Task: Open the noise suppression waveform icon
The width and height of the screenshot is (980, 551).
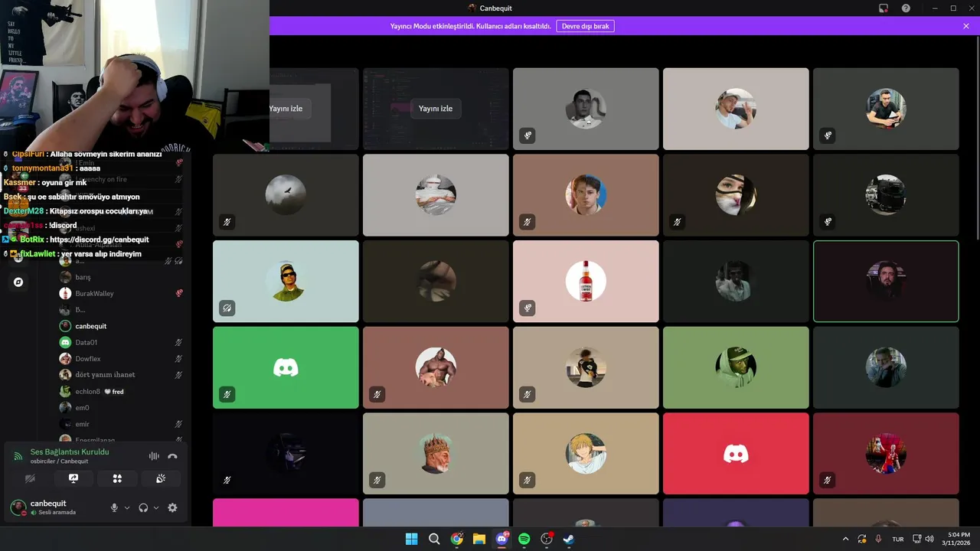Action: point(154,456)
